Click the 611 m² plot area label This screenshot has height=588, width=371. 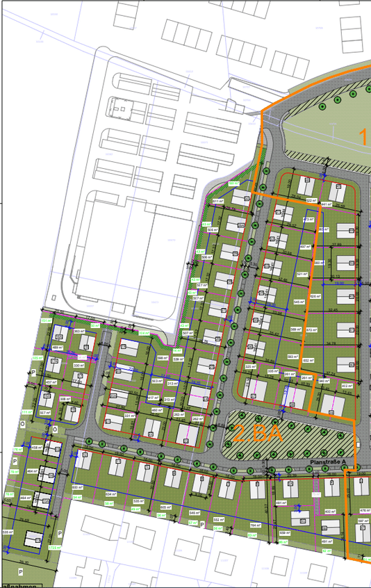[x=218, y=202]
